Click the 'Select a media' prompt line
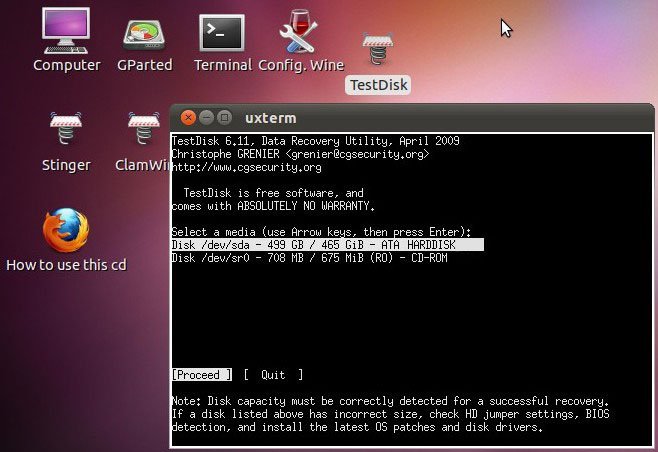The image size is (658, 452). point(321,232)
